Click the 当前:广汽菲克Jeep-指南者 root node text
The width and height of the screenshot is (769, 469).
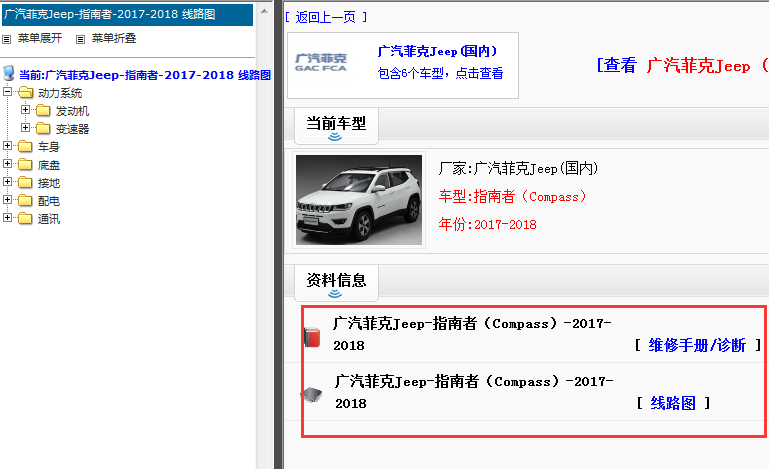(x=145, y=75)
